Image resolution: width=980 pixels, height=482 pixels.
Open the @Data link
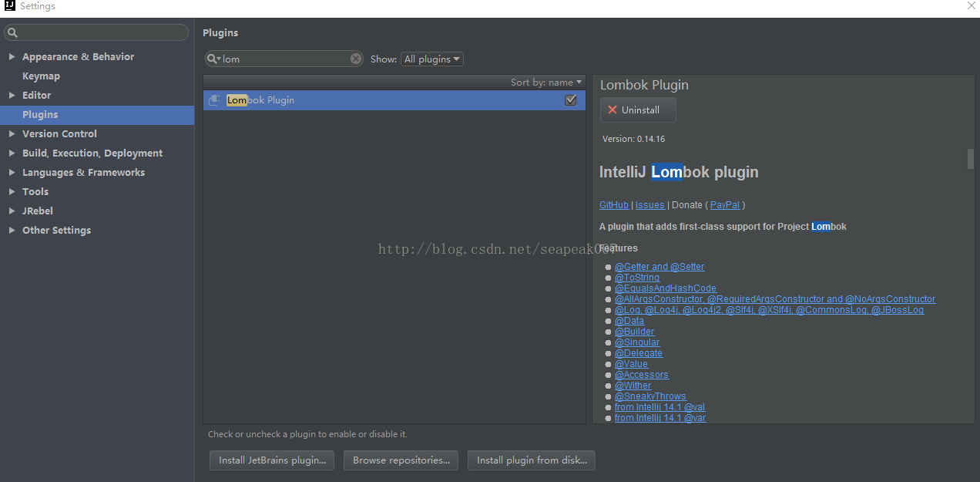tap(629, 321)
